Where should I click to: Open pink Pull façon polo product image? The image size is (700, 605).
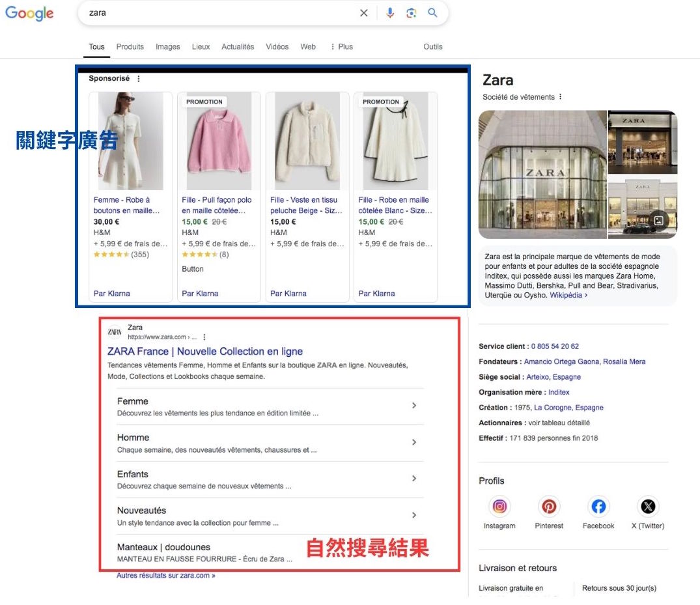(219, 141)
